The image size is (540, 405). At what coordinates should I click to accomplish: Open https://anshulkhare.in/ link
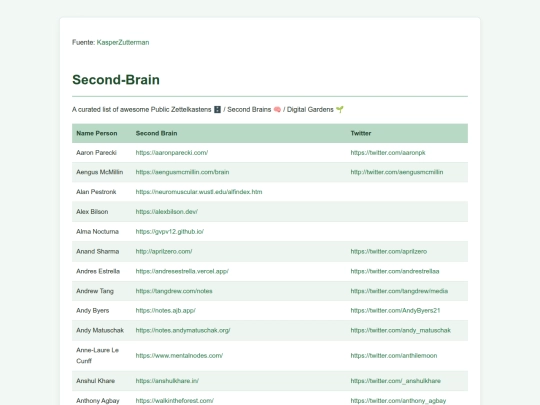(x=167, y=381)
